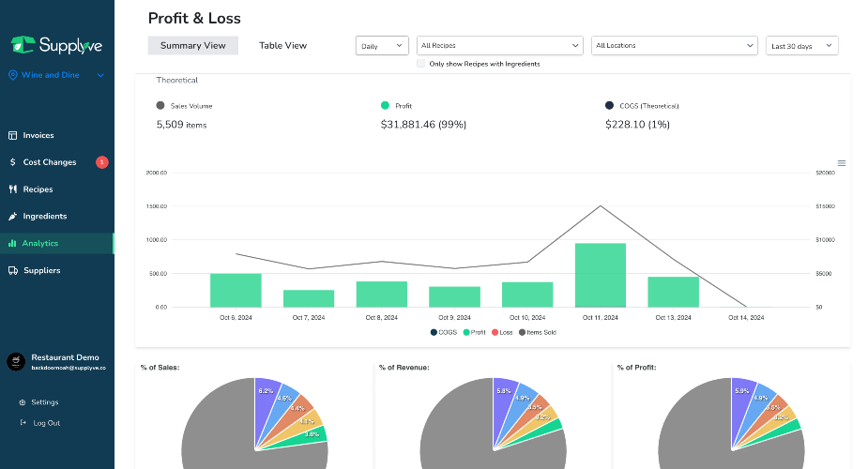Toggle Profit series in chart legend
868x469 pixels.
pyautogui.click(x=475, y=332)
